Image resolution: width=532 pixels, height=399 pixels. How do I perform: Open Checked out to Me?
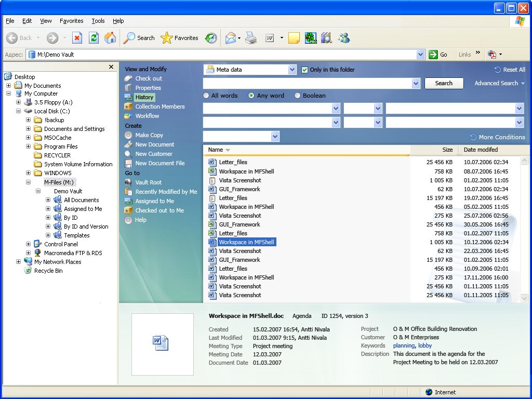159,210
